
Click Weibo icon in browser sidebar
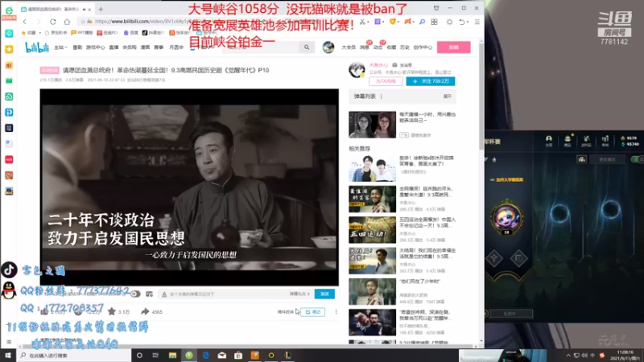click(x=9, y=65)
